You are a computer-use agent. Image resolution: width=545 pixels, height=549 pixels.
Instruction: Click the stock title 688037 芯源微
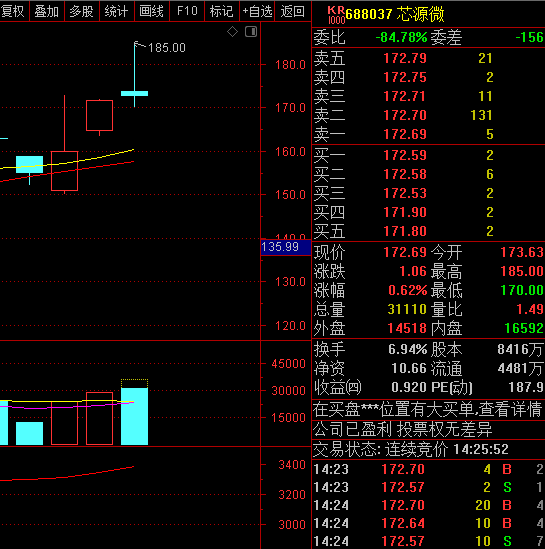point(395,14)
